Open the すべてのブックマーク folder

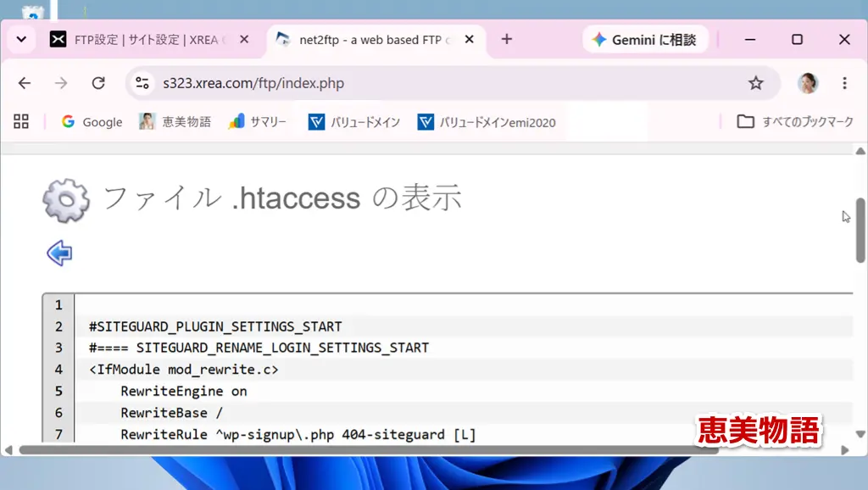pos(795,122)
